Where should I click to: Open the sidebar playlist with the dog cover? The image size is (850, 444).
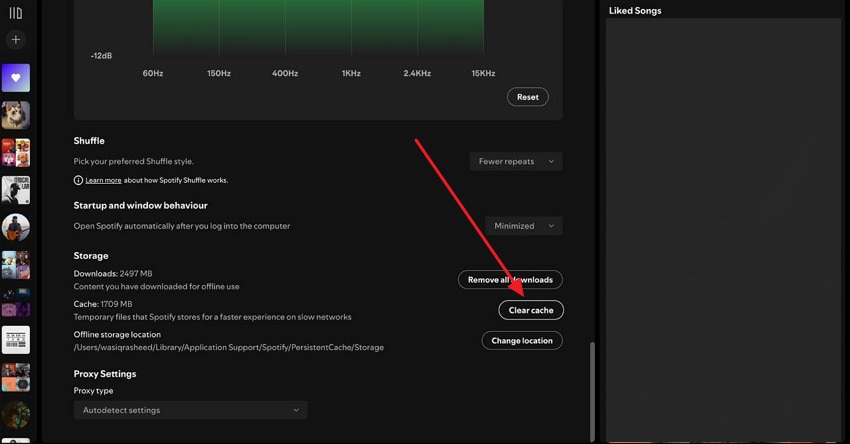[x=16, y=115]
